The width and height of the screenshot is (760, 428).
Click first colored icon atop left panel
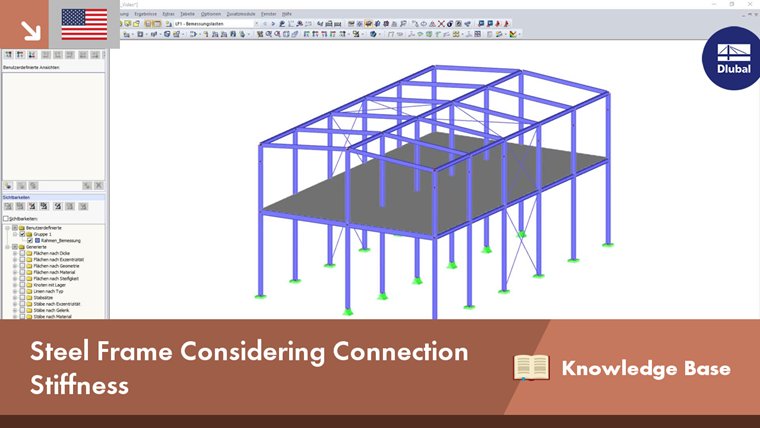pos(9,55)
